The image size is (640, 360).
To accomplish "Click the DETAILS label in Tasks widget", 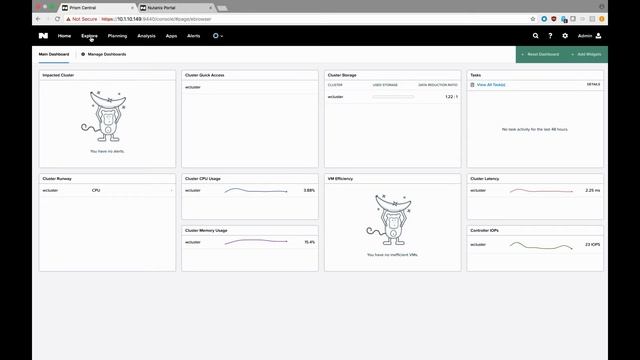I will (593, 84).
